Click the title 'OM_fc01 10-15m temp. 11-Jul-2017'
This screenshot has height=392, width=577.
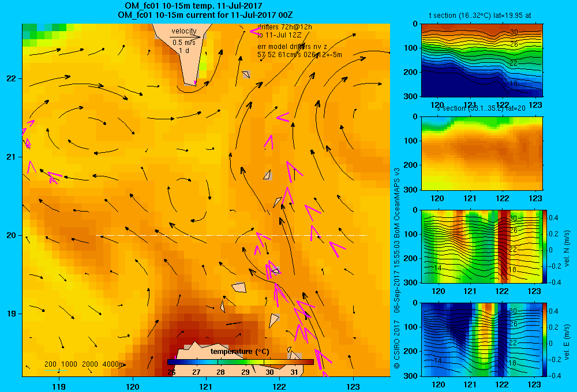tap(193, 6)
